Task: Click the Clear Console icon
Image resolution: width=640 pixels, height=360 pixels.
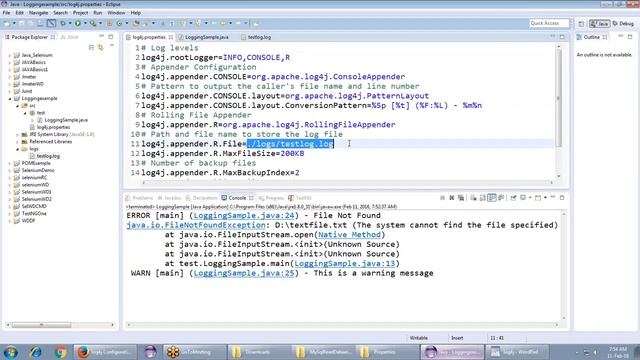Action: pos(473,198)
